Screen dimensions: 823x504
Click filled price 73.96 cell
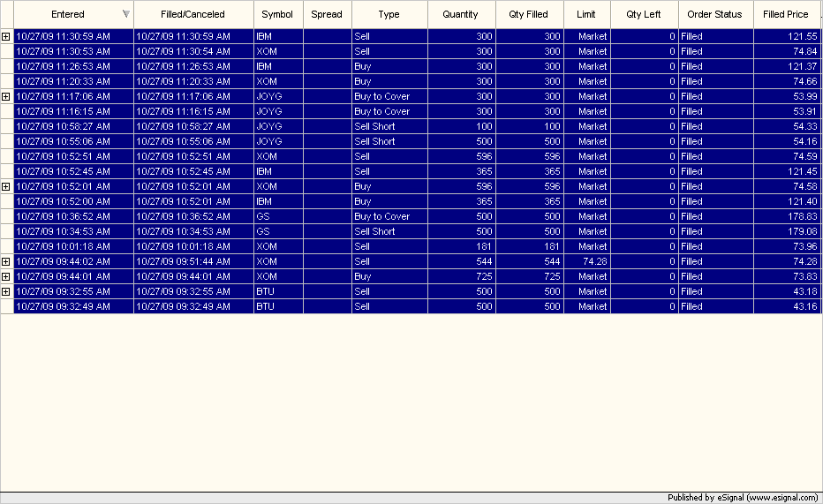[x=787, y=246]
